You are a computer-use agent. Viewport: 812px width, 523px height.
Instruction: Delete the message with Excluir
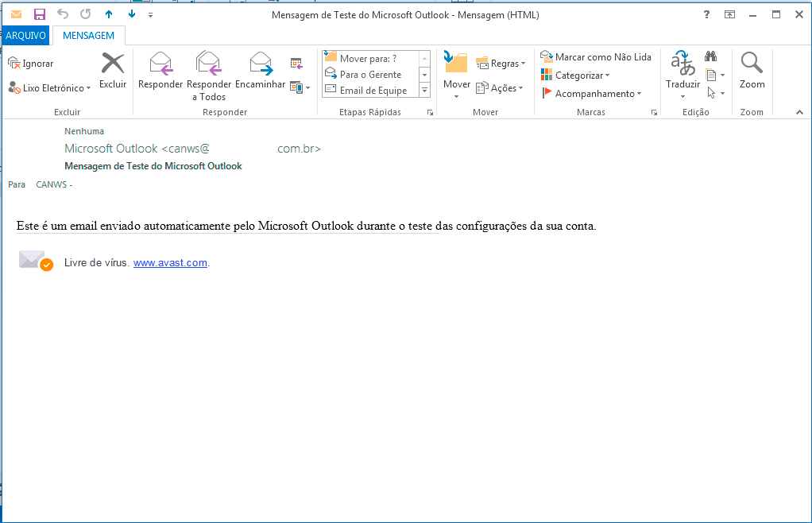(x=113, y=71)
